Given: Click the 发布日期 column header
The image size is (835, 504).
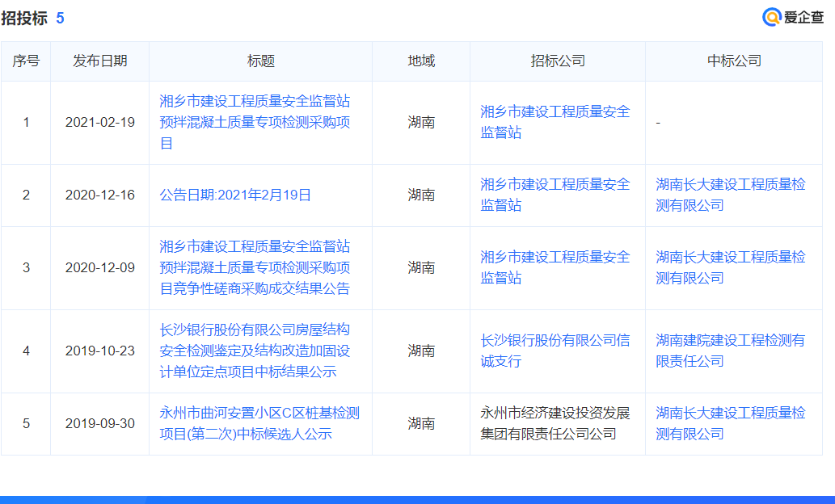Looking at the screenshot, I should [99, 61].
